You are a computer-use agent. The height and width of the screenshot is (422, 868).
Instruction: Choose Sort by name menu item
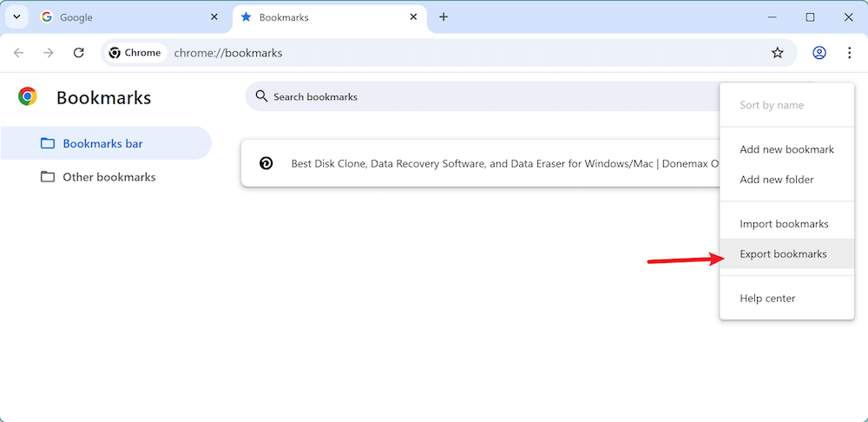tap(786, 105)
